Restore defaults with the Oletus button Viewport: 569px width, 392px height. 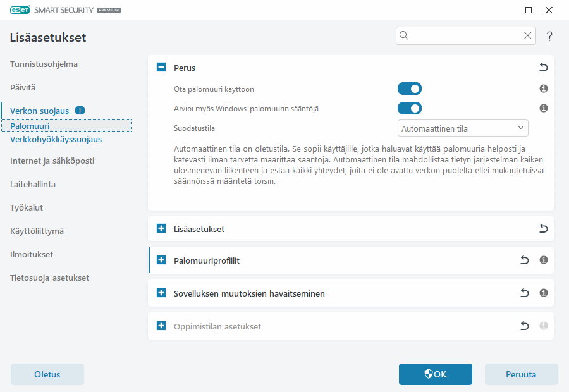(47, 374)
